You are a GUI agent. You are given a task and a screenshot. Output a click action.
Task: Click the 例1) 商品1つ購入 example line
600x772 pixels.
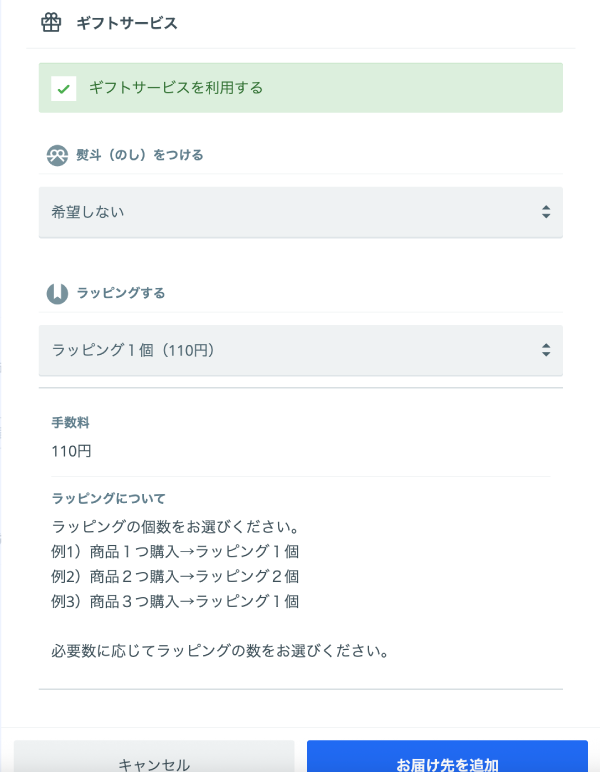[x=175, y=551]
